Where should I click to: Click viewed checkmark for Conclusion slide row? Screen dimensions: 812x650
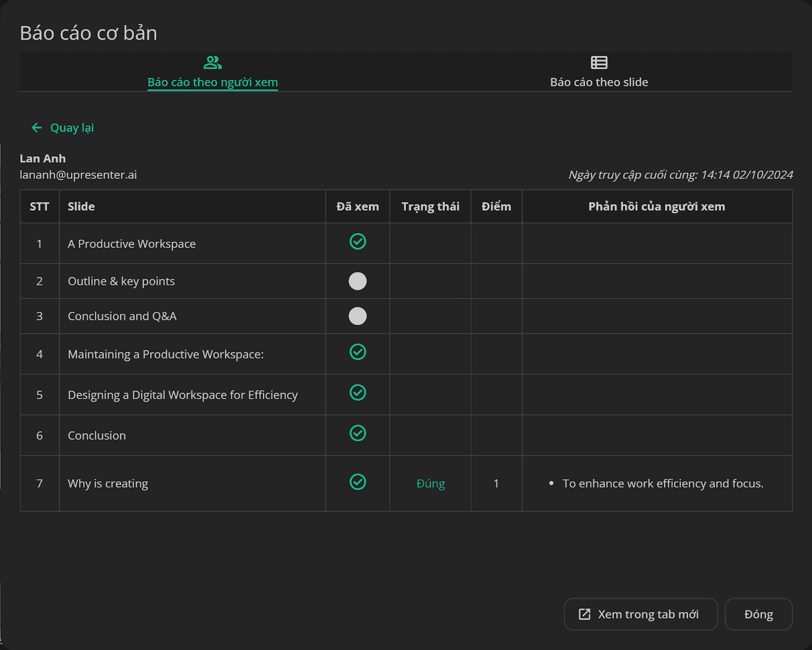point(358,433)
